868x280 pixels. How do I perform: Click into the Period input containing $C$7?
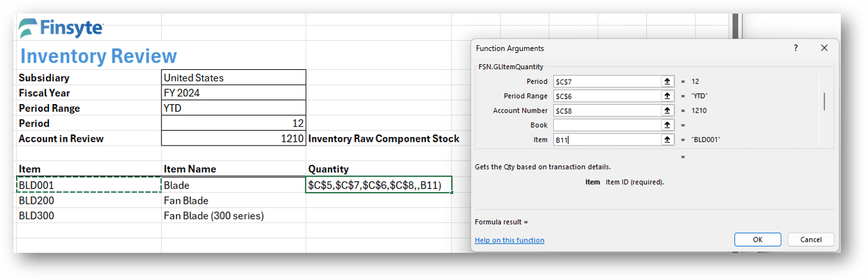[606, 81]
